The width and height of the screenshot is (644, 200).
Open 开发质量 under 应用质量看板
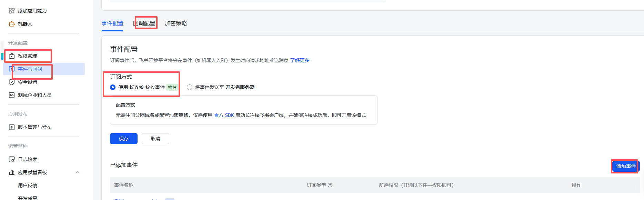point(28,198)
